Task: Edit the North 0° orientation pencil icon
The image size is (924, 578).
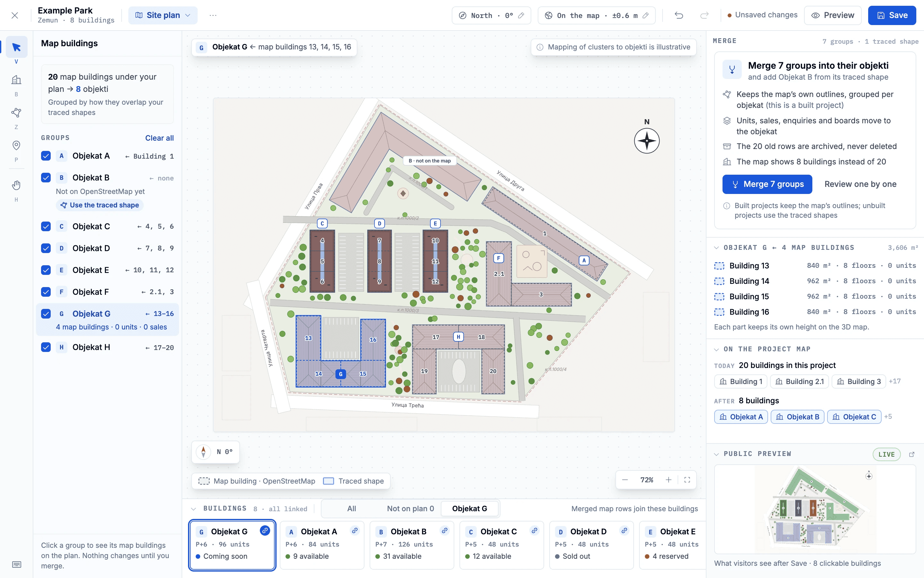Action: click(x=521, y=15)
